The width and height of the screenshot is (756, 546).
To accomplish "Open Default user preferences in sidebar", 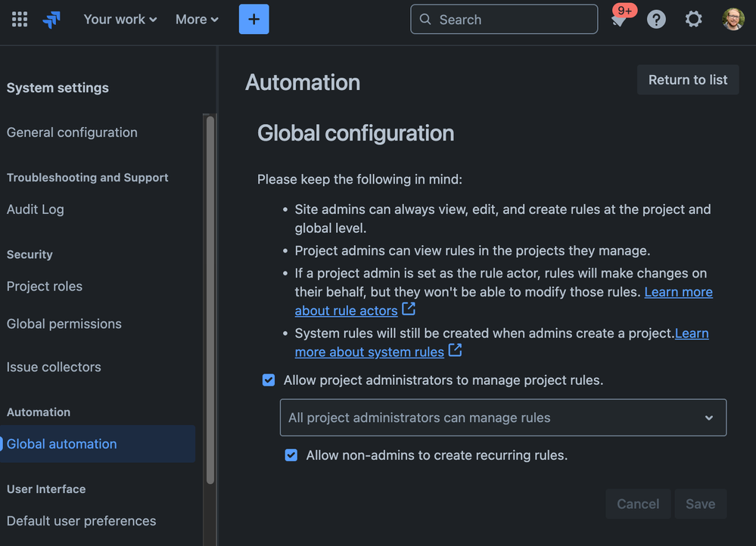I will coord(82,521).
